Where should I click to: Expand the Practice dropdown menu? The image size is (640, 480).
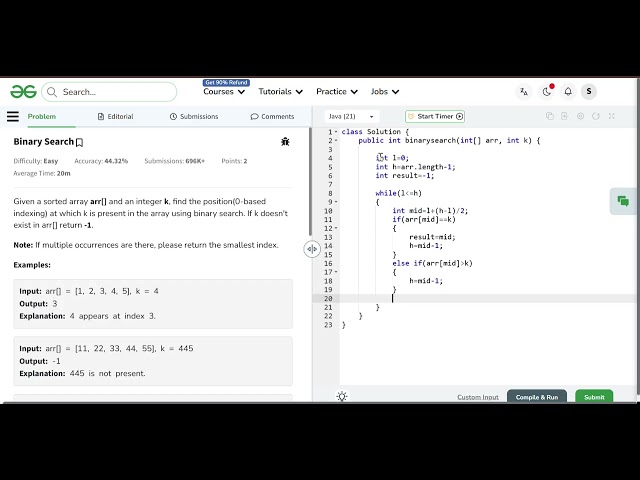pyautogui.click(x=337, y=92)
